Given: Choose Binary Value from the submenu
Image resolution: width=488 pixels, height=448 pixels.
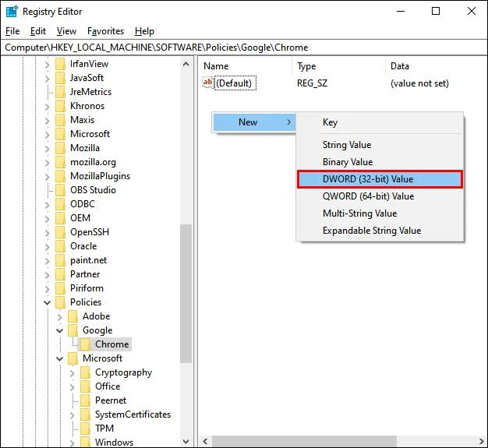Looking at the screenshot, I should (x=380, y=162).
